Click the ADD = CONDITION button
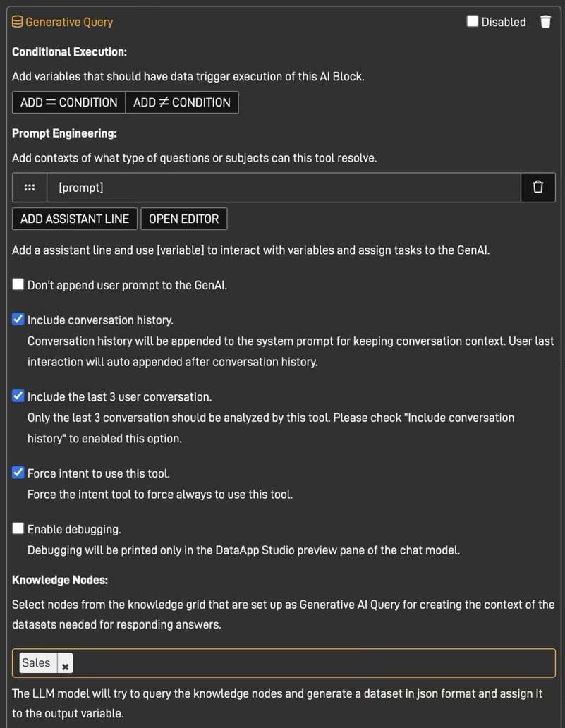 click(68, 102)
